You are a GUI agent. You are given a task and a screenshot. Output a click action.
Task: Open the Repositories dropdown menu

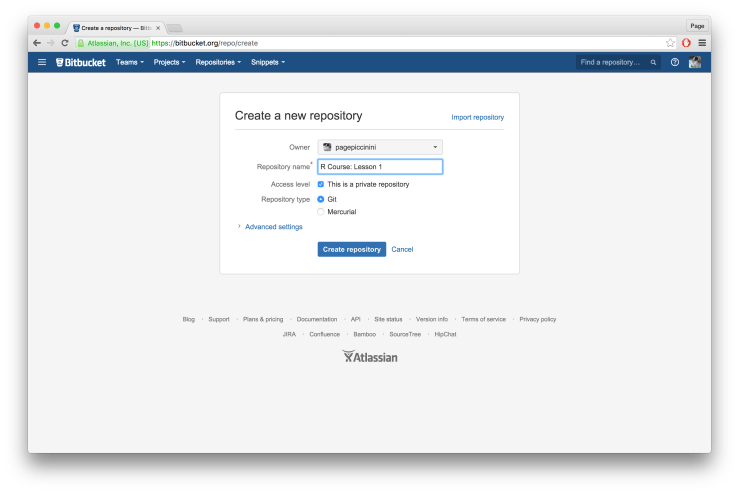point(218,62)
